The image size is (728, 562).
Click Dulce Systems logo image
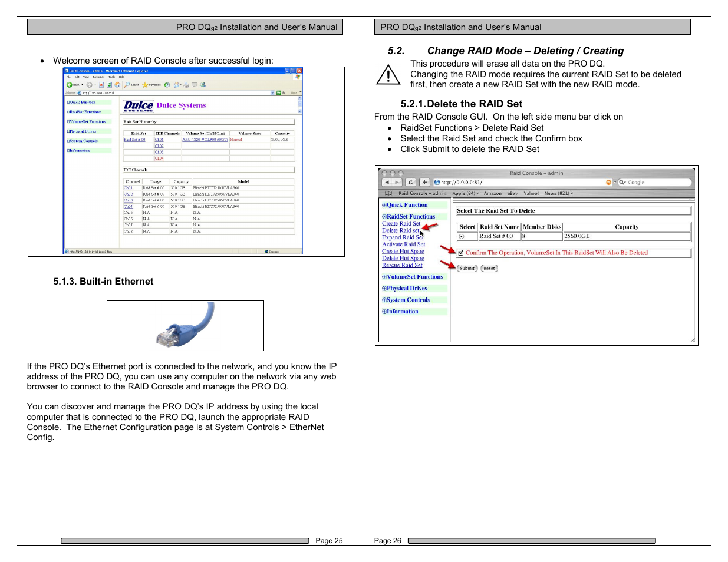point(139,105)
